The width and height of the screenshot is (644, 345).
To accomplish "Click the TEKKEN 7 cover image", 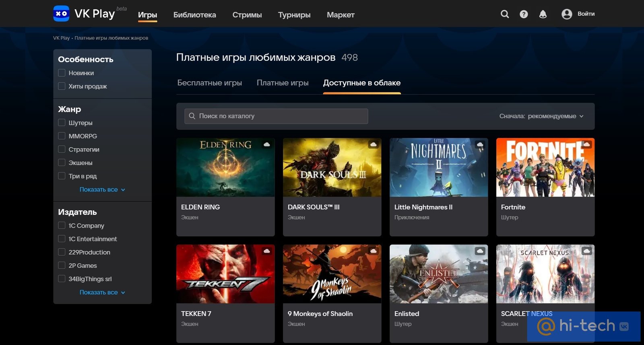I will point(225,274).
